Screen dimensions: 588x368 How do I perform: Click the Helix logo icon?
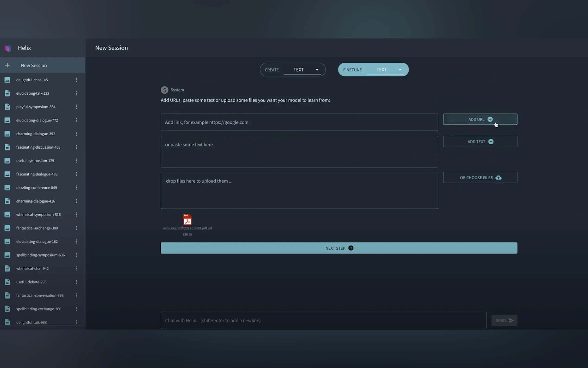[x=8, y=48]
